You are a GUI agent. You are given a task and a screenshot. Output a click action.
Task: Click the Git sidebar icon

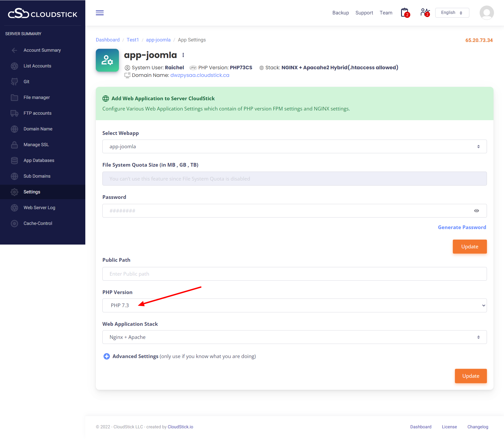click(x=14, y=82)
